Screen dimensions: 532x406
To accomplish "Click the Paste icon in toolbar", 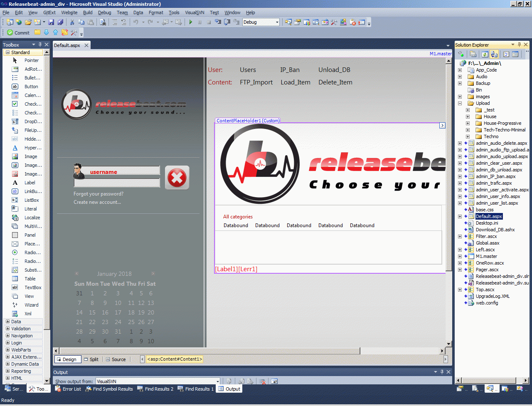I will [91, 22].
